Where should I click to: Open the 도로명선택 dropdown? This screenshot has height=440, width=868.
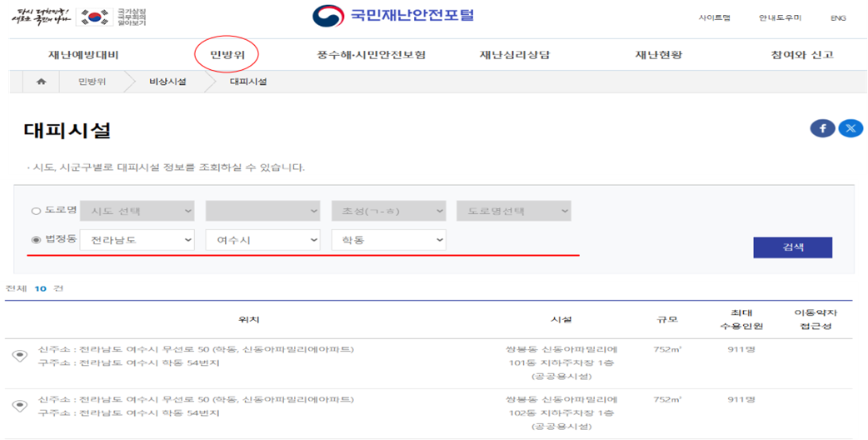[x=514, y=211]
